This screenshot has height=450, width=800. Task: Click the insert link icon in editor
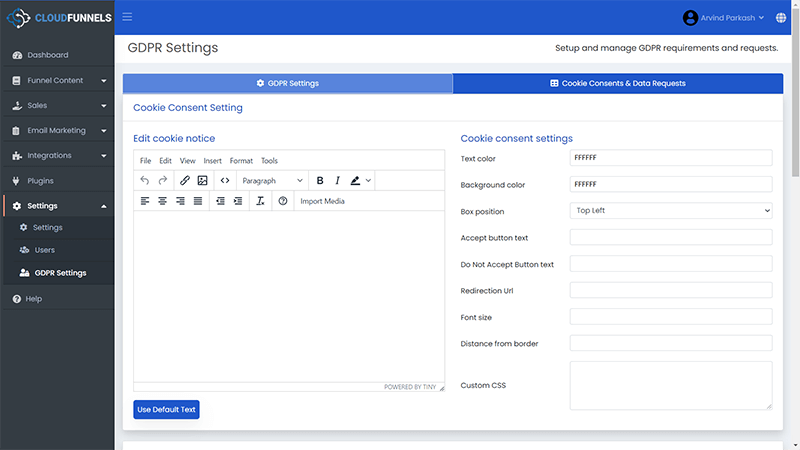[x=184, y=181]
